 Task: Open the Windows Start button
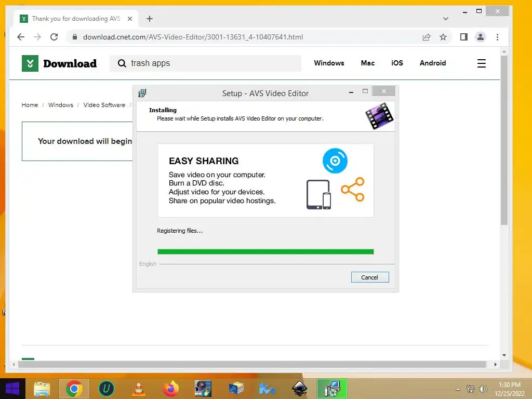click(x=12, y=389)
